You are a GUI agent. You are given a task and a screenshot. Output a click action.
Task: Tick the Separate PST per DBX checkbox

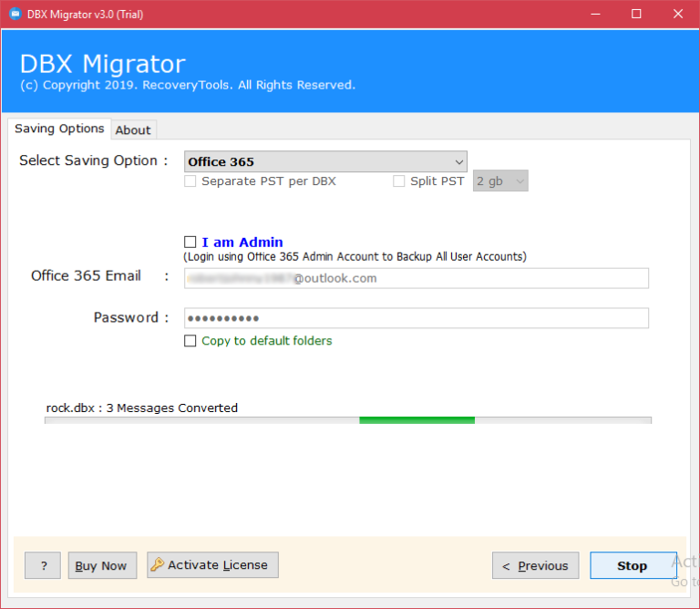190,181
